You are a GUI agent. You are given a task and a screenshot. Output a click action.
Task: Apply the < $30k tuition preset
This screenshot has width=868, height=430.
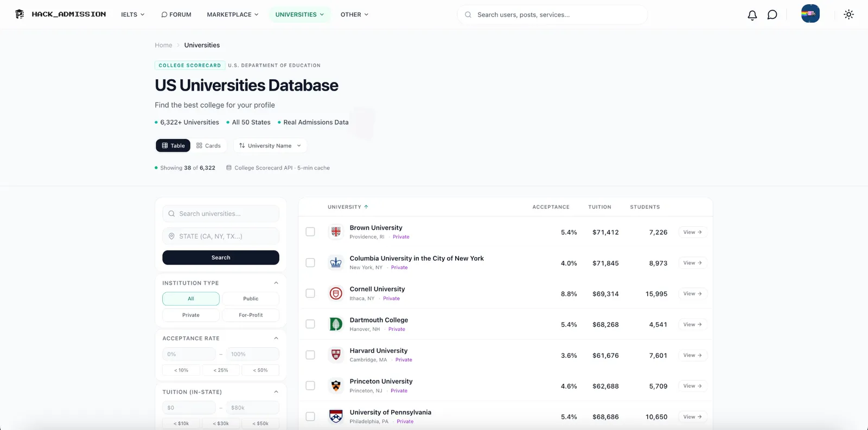pyautogui.click(x=221, y=423)
